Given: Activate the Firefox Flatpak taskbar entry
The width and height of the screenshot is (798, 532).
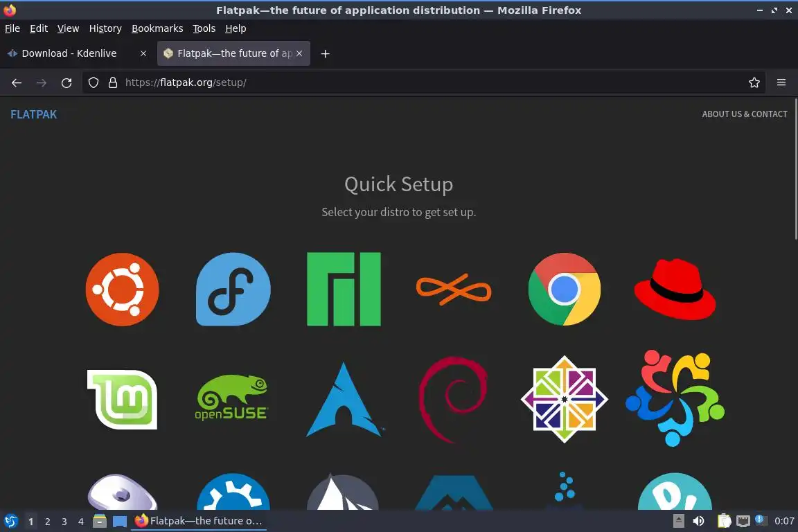Looking at the screenshot, I should pos(199,521).
